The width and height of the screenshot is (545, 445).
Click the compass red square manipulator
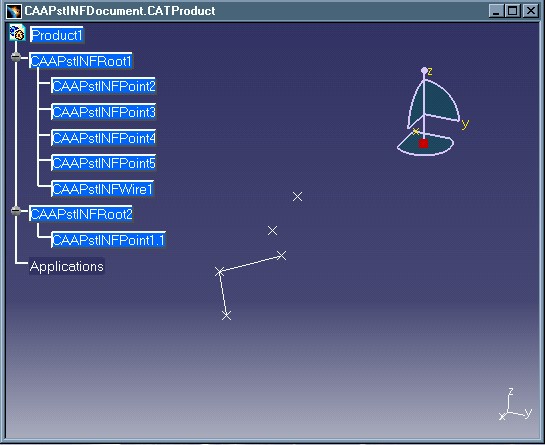pos(423,143)
